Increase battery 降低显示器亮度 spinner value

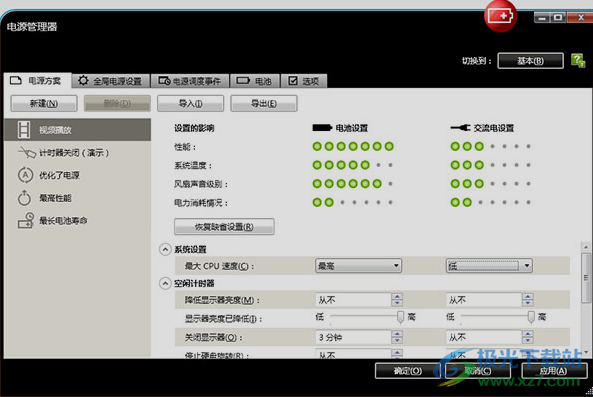coord(397,296)
